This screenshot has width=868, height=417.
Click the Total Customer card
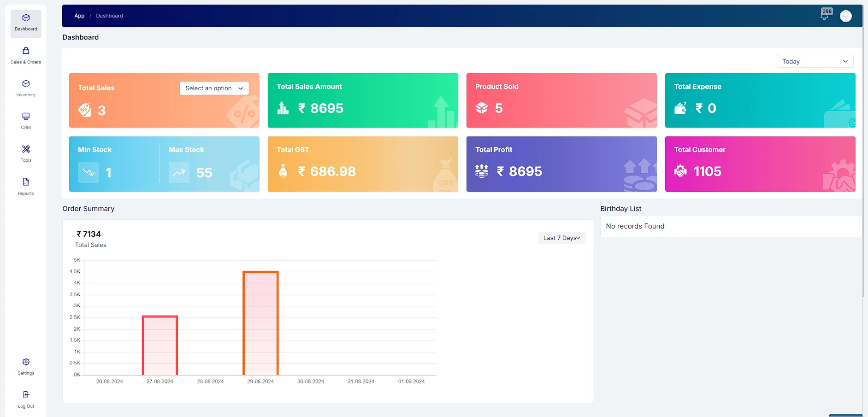760,164
